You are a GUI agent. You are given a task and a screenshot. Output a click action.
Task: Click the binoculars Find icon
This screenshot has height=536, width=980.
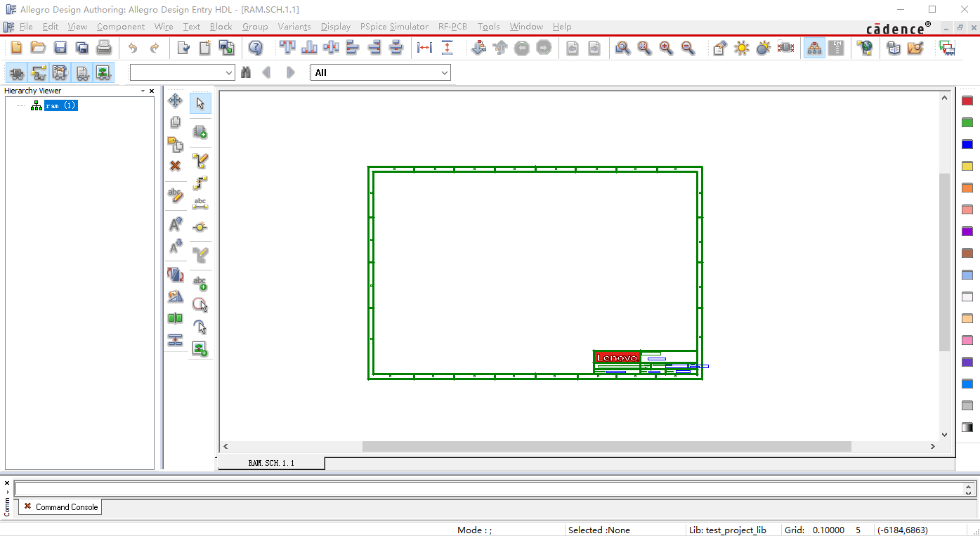pos(246,72)
